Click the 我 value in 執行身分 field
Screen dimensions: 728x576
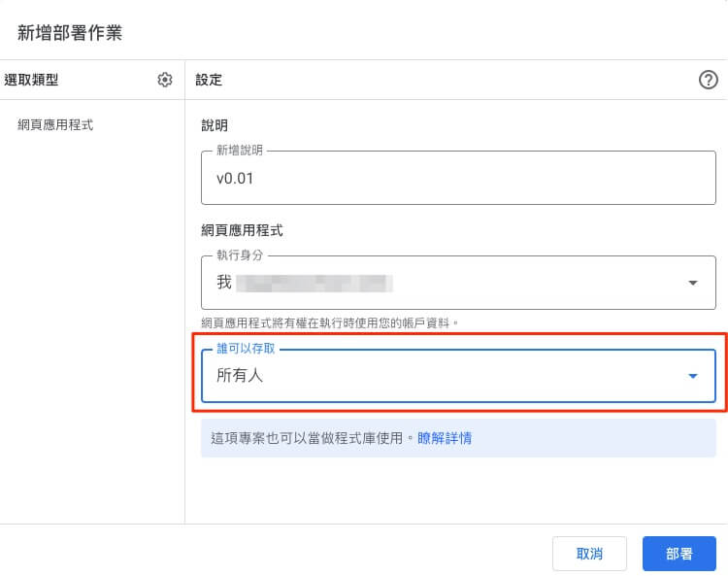[x=224, y=283]
